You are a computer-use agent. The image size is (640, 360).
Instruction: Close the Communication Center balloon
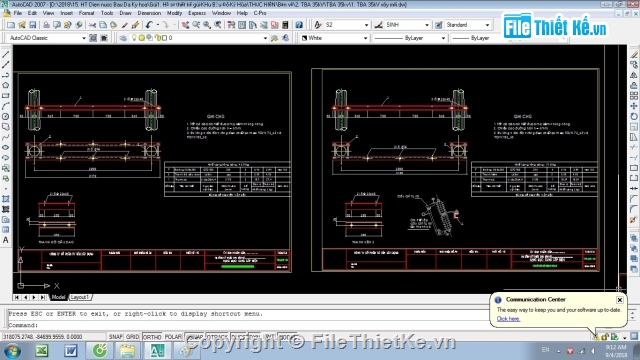[x=620, y=300]
